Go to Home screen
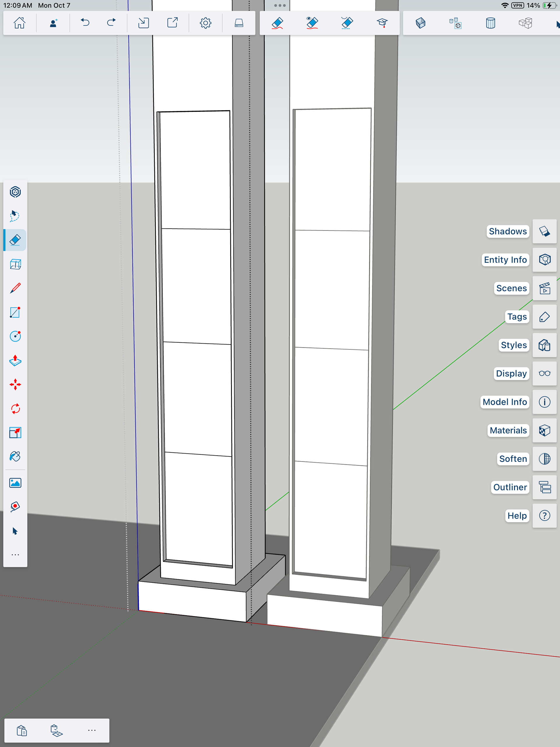 (x=19, y=23)
